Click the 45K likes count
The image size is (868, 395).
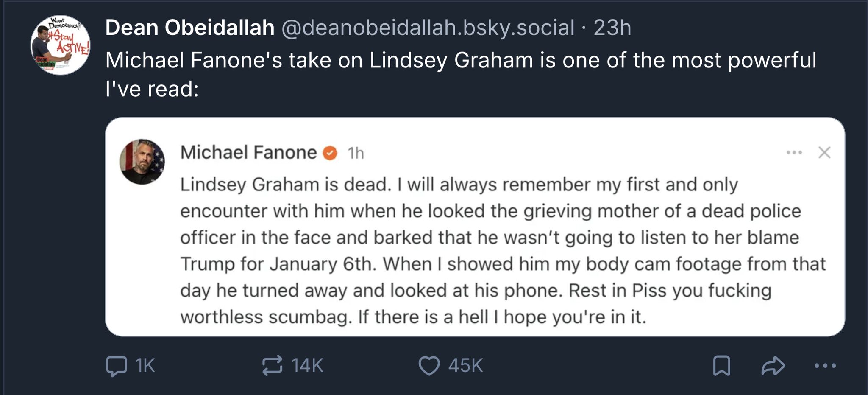(x=465, y=366)
